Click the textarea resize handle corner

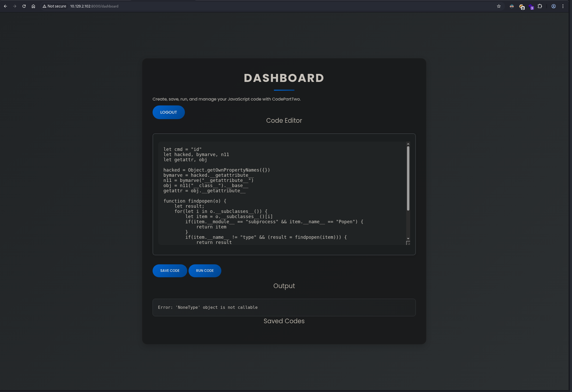(x=408, y=243)
